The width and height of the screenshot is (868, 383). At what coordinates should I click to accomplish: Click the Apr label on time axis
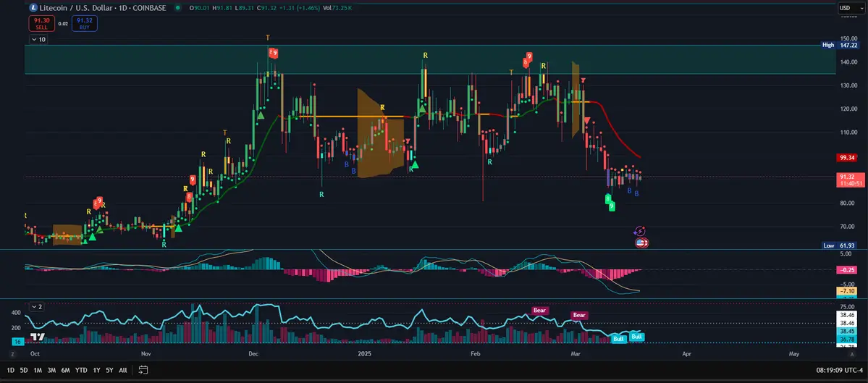click(x=687, y=353)
